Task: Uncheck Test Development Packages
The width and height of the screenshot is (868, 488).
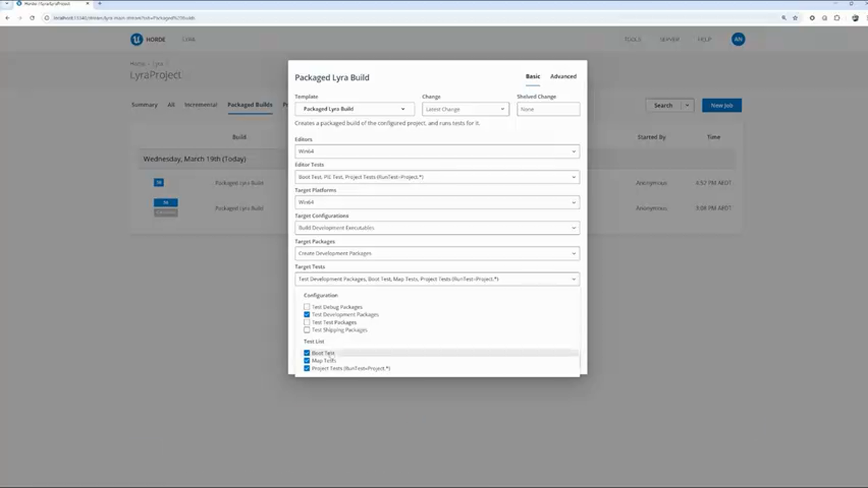Action: [307, 314]
